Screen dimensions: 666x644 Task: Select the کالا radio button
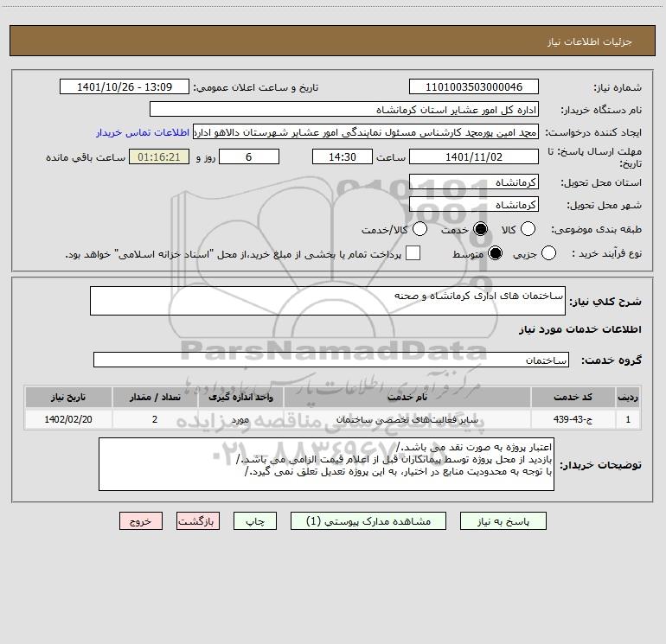[x=528, y=229]
